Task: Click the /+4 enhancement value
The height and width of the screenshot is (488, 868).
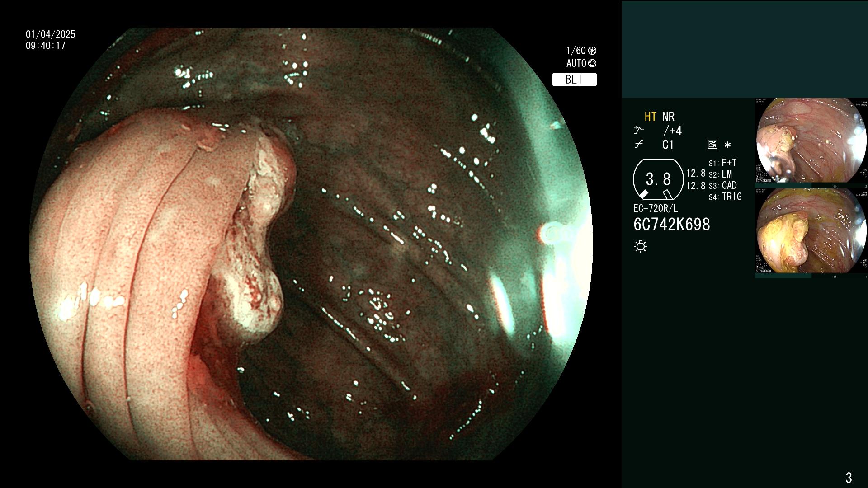Action: [x=672, y=131]
